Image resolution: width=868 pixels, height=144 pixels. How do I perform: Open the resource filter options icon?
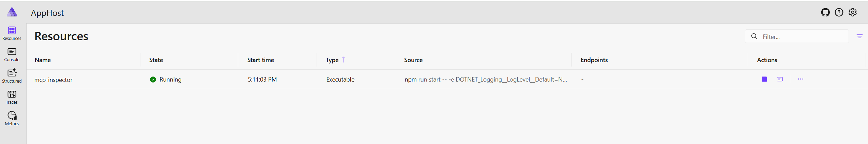coord(859,36)
